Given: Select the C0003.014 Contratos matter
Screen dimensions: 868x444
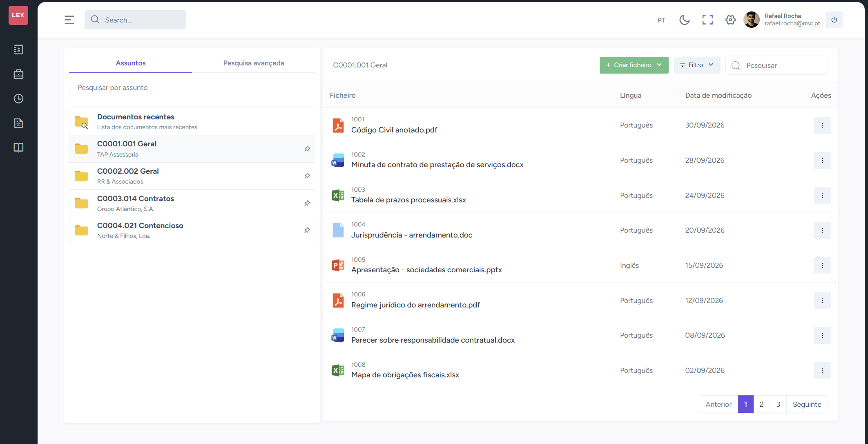Looking at the screenshot, I should (192, 203).
